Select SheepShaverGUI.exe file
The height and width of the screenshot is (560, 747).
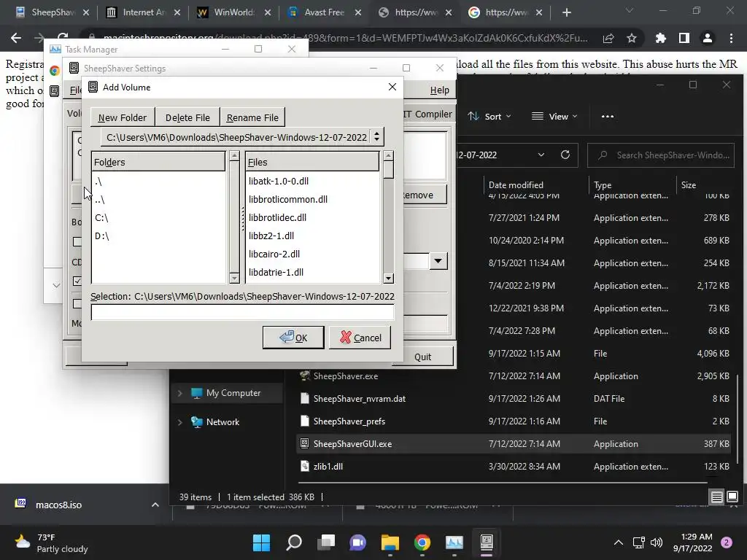pyautogui.click(x=352, y=444)
